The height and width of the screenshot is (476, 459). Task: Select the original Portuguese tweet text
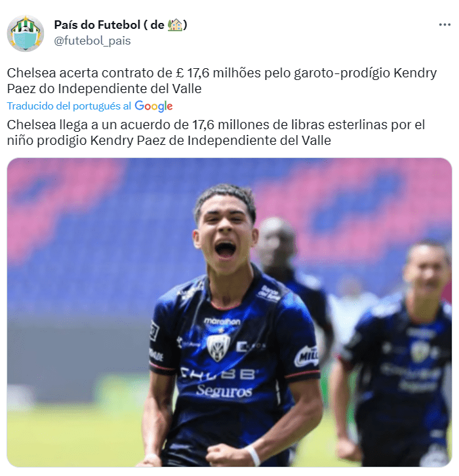pyautogui.click(x=222, y=81)
